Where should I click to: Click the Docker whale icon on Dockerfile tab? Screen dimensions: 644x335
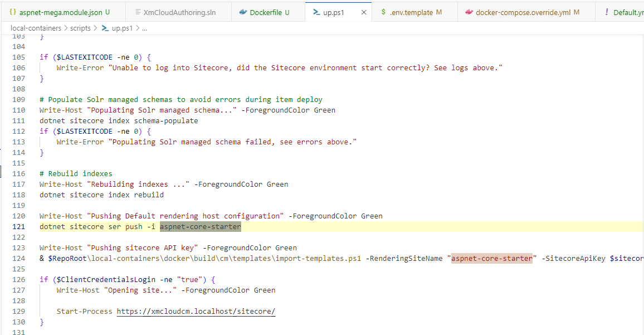tap(242, 12)
